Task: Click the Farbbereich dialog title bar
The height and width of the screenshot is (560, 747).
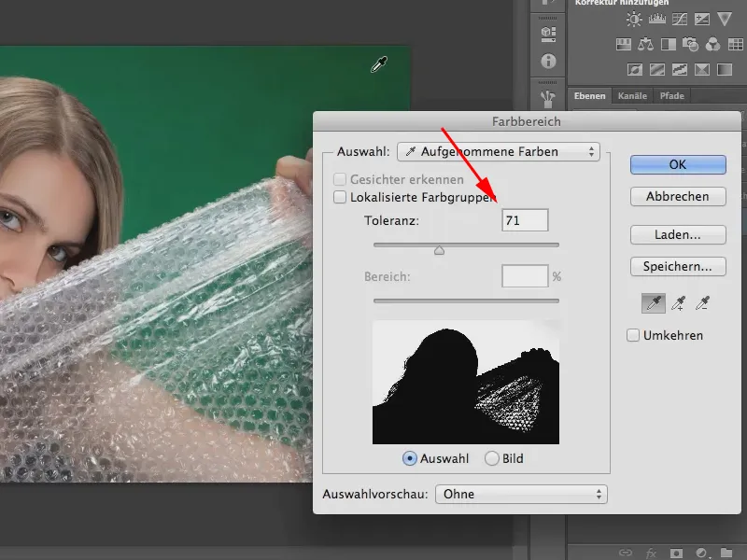Action: tap(527, 121)
